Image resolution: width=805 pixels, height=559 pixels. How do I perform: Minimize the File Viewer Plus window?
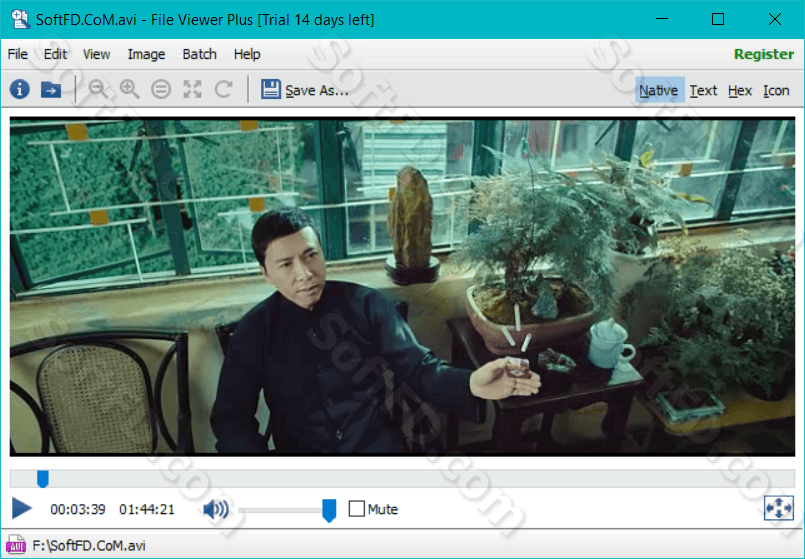click(662, 19)
